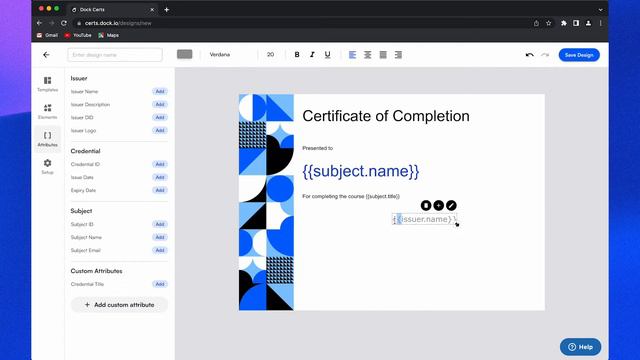Add the Issuer DID attribute
The width and height of the screenshot is (640, 360).
pos(160,118)
